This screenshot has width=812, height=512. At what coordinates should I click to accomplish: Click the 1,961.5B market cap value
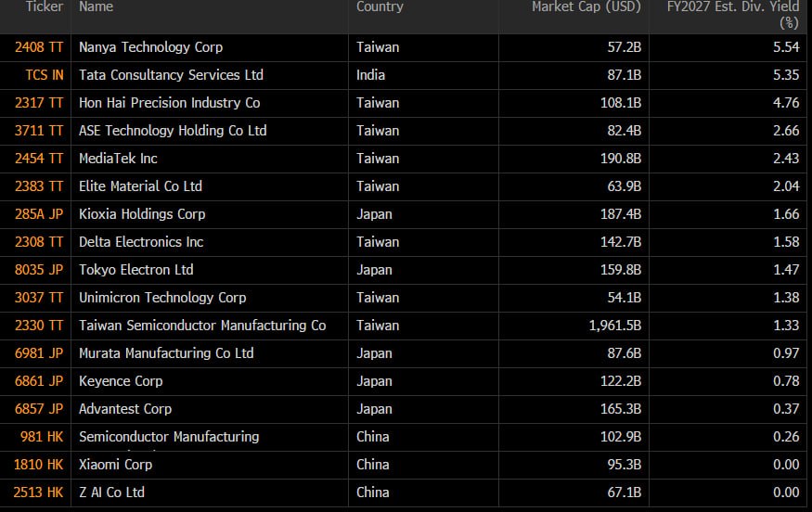(614, 326)
